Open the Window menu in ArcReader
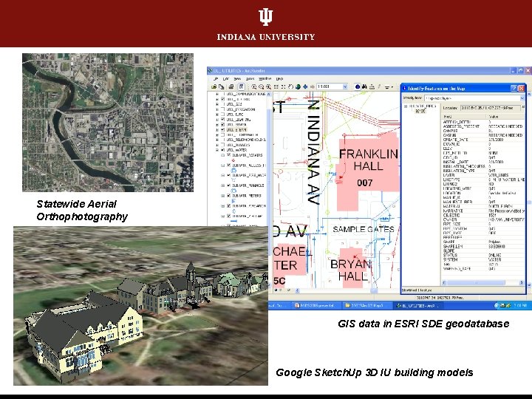This screenshot has height=399, width=532. [265, 79]
